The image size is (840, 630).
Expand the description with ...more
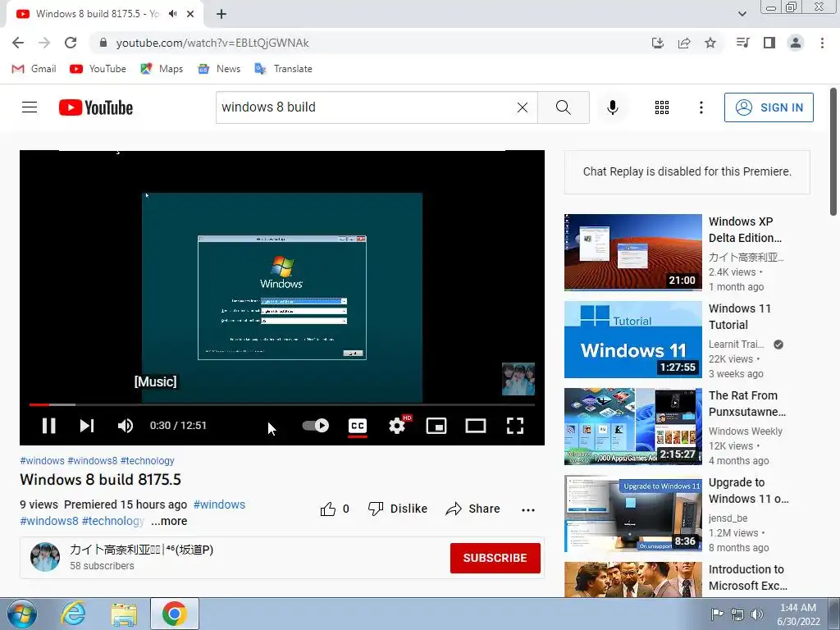coord(169,521)
